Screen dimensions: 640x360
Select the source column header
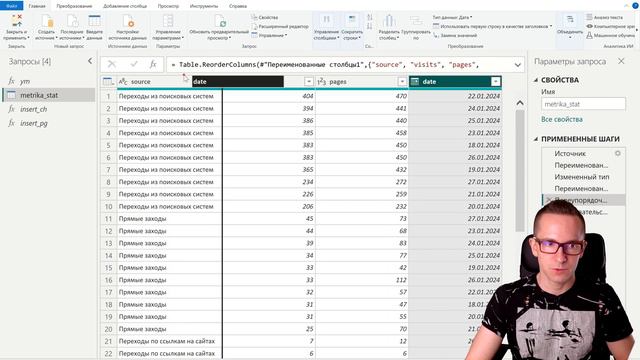tap(154, 82)
